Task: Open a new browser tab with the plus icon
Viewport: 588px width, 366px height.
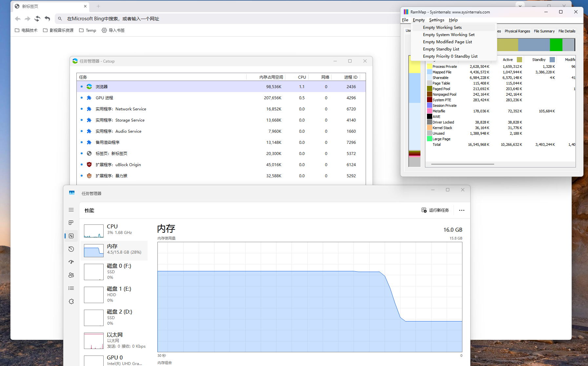Action: [x=98, y=6]
